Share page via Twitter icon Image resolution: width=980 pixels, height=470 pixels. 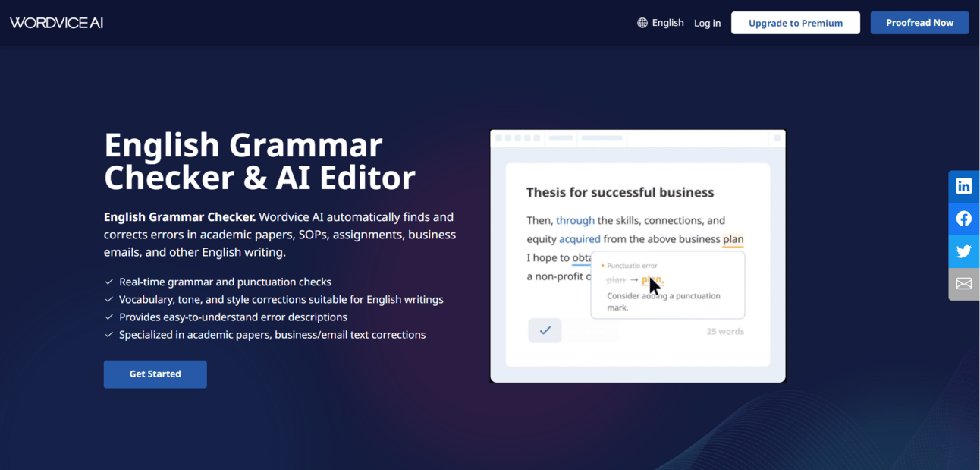pyautogui.click(x=964, y=251)
